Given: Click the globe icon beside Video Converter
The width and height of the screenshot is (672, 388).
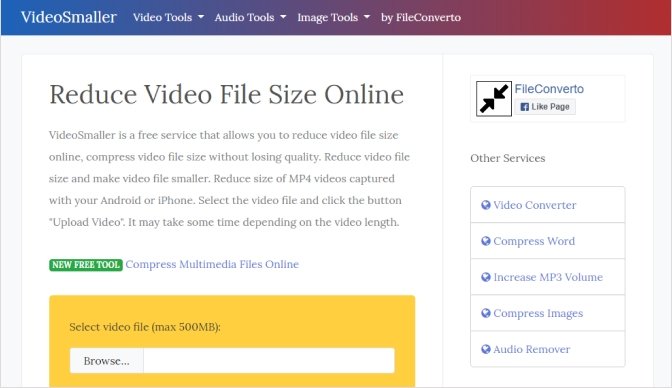Looking at the screenshot, I should 486,205.
